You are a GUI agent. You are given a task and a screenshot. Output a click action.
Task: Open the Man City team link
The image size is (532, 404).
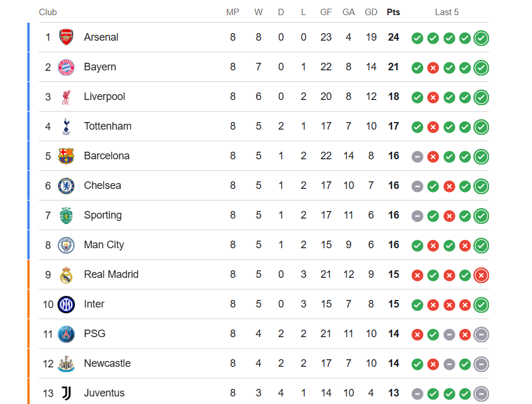tap(104, 245)
